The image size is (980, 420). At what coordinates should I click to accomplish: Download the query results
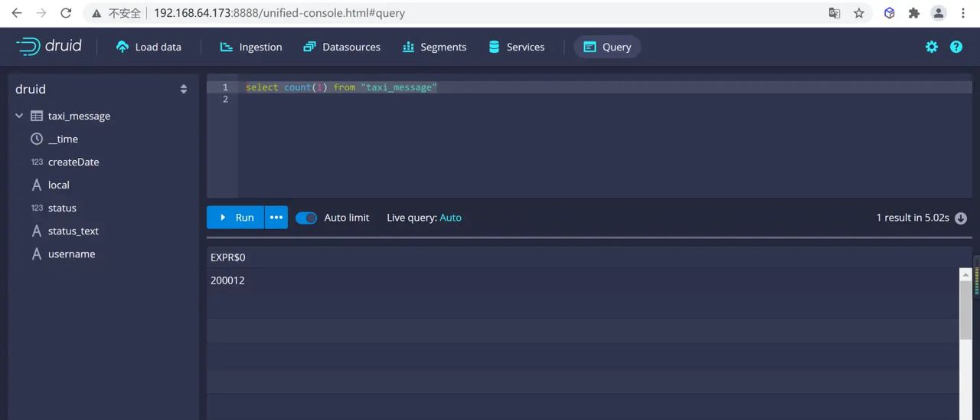[961, 218]
